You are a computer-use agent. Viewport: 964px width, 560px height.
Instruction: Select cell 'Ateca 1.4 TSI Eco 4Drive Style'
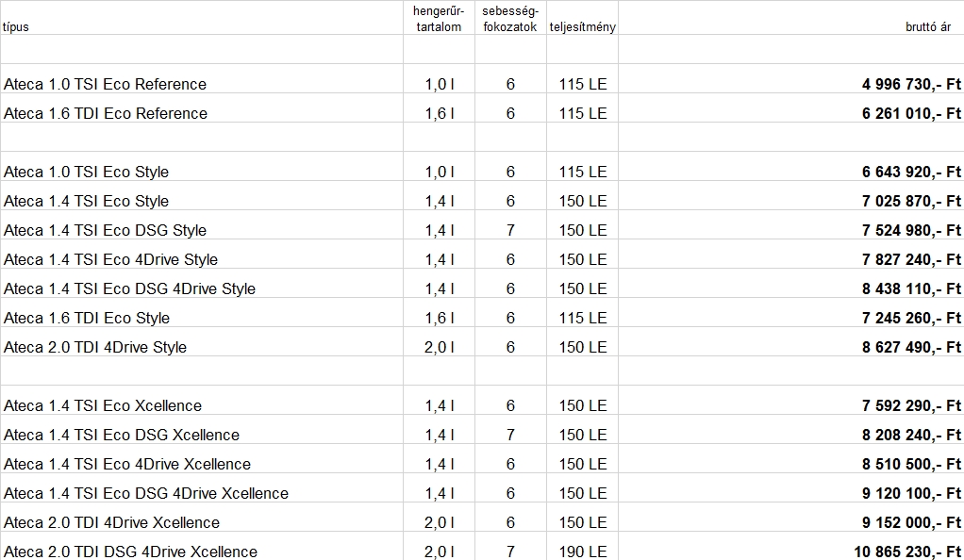tap(202, 255)
